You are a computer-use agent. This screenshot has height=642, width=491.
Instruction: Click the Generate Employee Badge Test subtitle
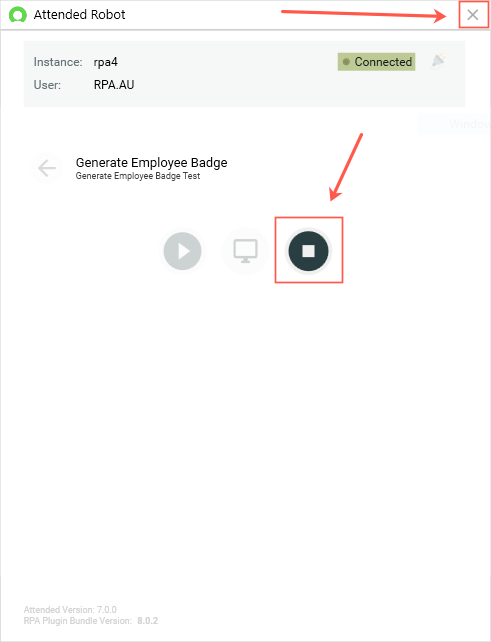(x=138, y=176)
